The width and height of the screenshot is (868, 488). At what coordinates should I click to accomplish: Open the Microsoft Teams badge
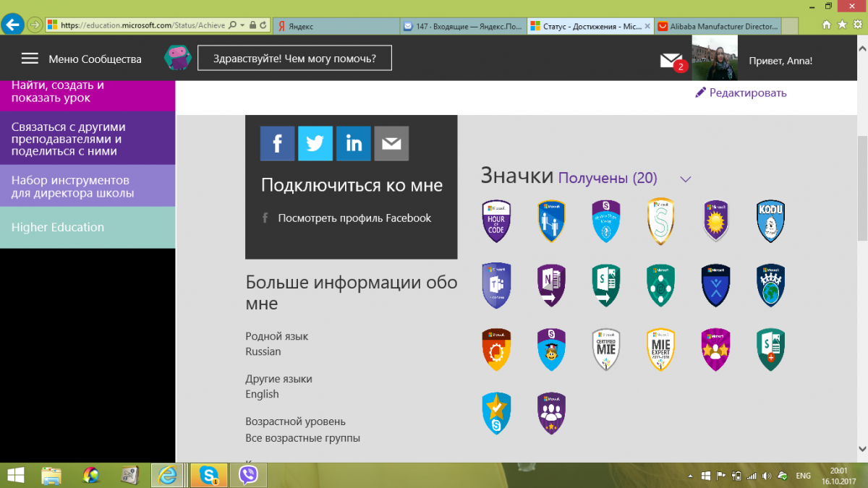coord(496,286)
